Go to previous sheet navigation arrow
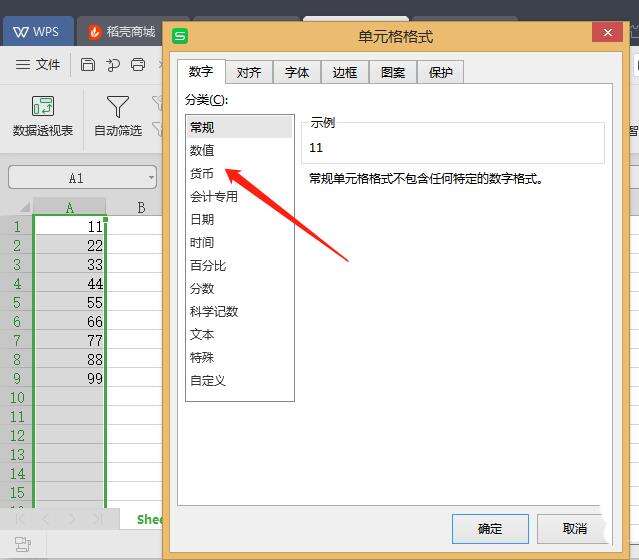 point(45,518)
